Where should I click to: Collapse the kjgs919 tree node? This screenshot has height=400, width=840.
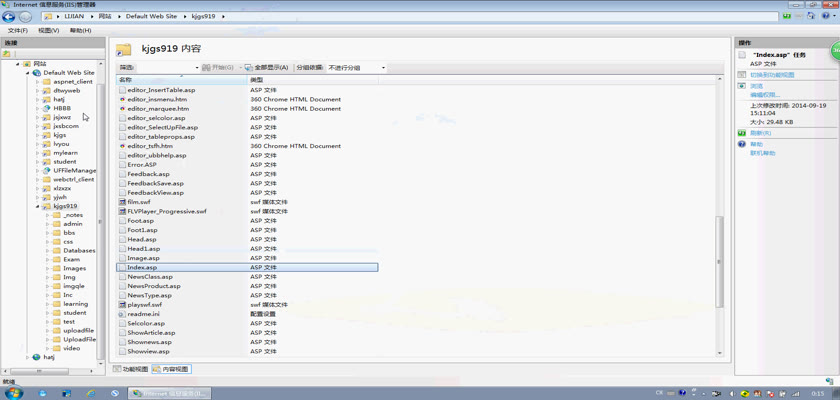click(38, 207)
